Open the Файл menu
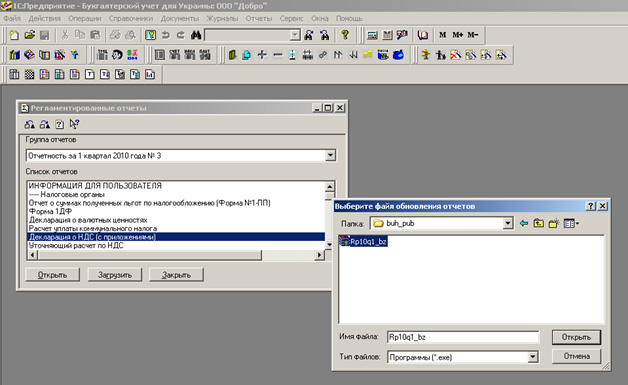This screenshot has height=385, width=628. [12, 18]
